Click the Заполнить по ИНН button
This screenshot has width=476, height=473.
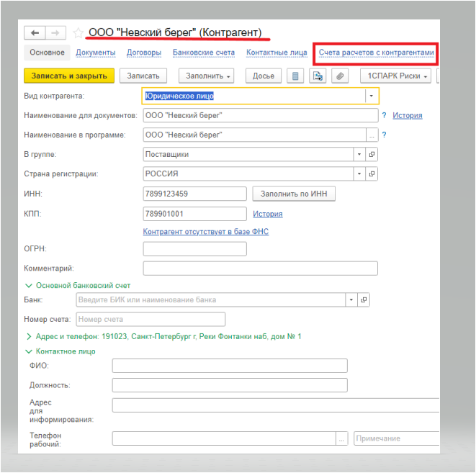click(x=294, y=194)
